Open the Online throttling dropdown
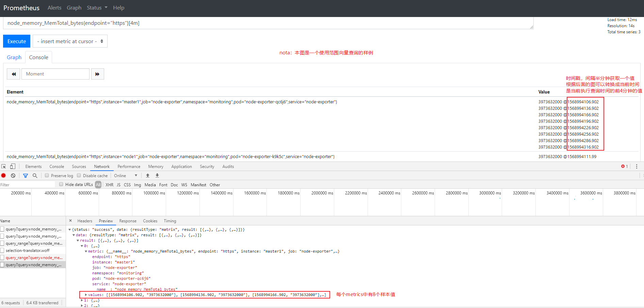 click(x=126, y=176)
